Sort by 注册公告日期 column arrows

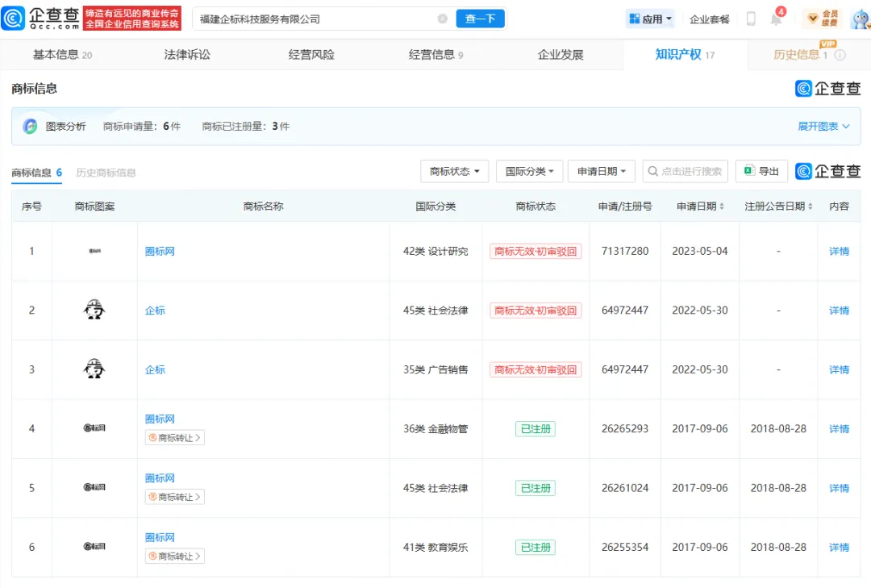(x=810, y=206)
